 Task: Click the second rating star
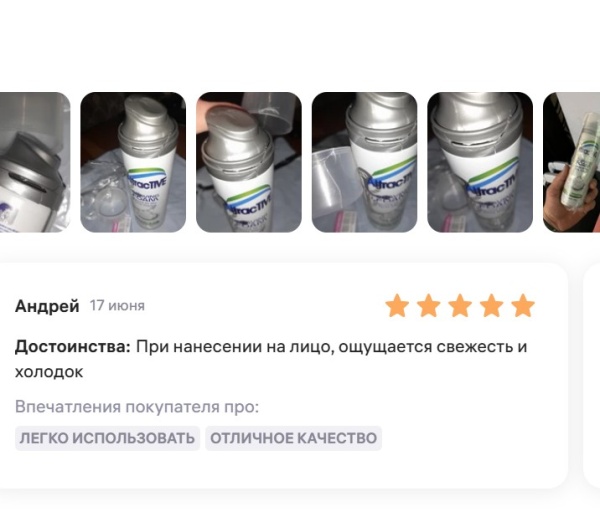pyautogui.click(x=429, y=306)
